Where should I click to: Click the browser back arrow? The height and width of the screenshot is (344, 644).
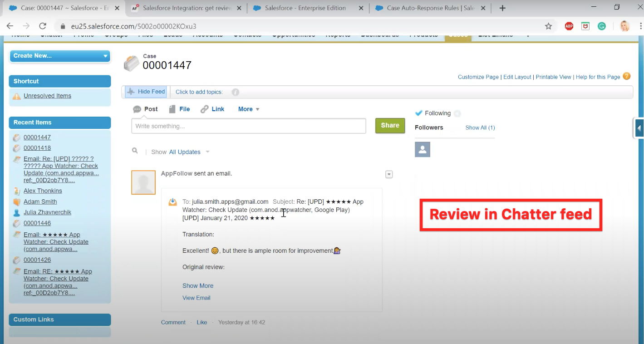[10, 26]
